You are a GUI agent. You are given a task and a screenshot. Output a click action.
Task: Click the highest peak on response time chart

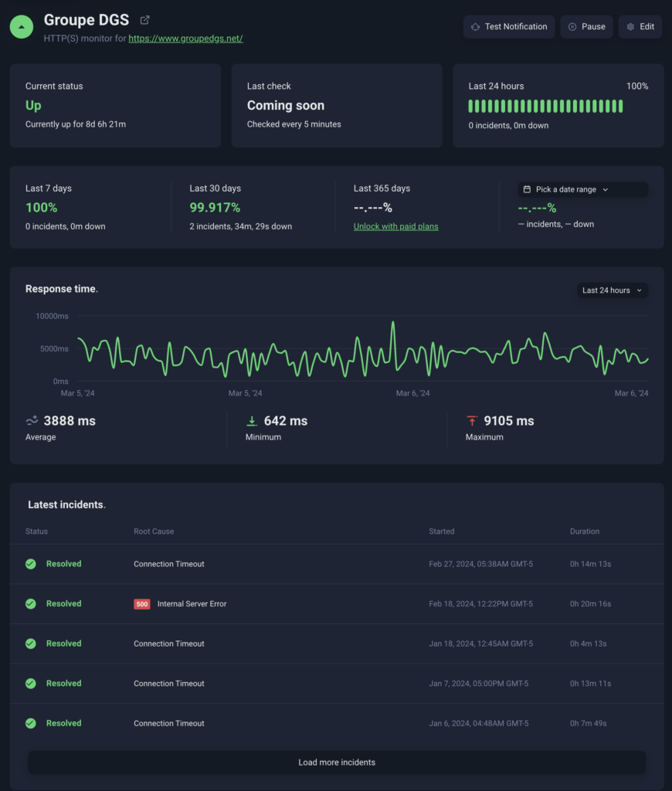click(x=393, y=323)
